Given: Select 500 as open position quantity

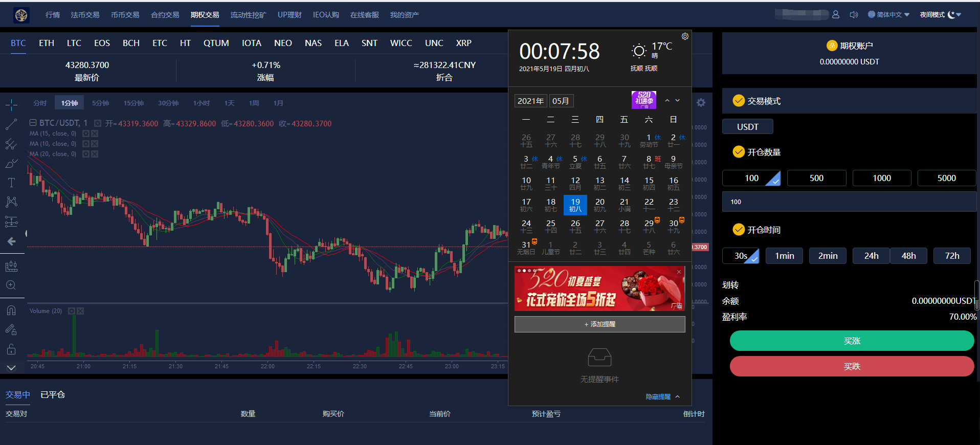Looking at the screenshot, I should click(x=816, y=178).
